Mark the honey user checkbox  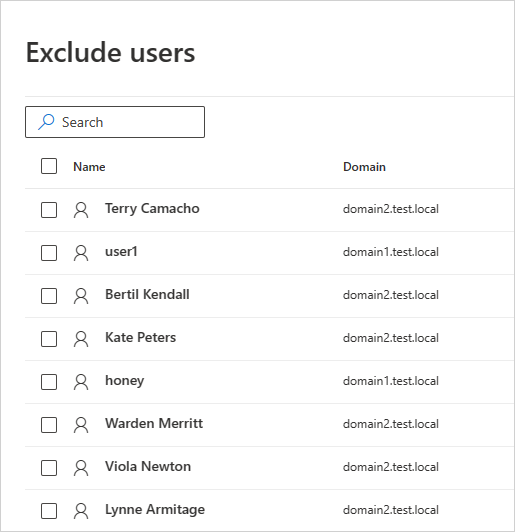(x=49, y=382)
